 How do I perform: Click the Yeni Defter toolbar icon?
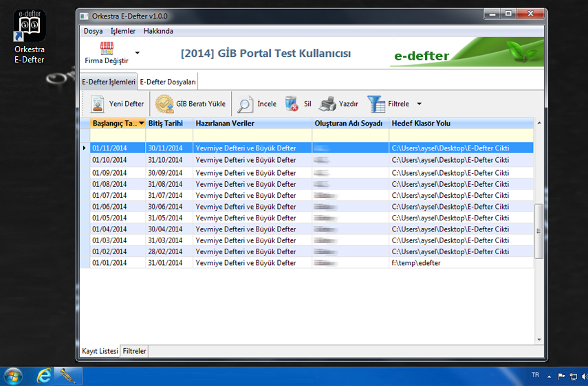97,104
